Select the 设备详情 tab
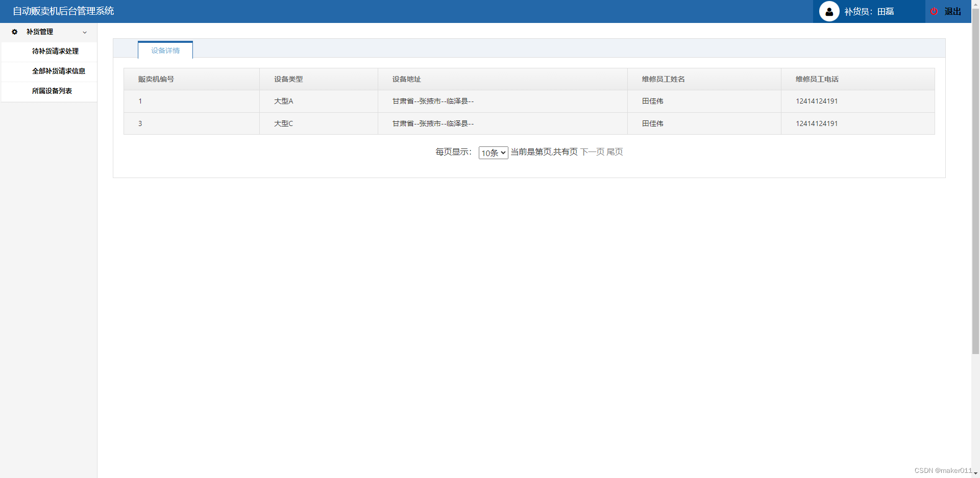Screen dimensions: 980x478 (165, 50)
